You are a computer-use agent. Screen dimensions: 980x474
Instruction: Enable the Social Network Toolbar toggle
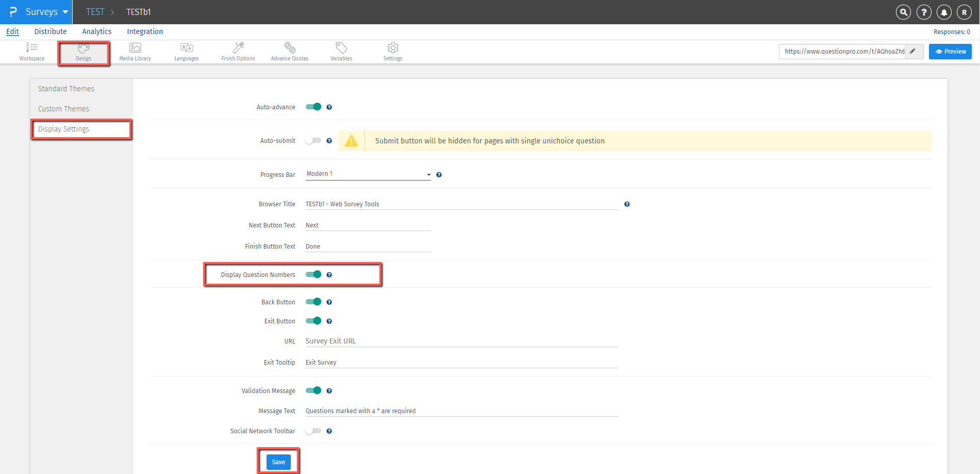pyautogui.click(x=313, y=431)
